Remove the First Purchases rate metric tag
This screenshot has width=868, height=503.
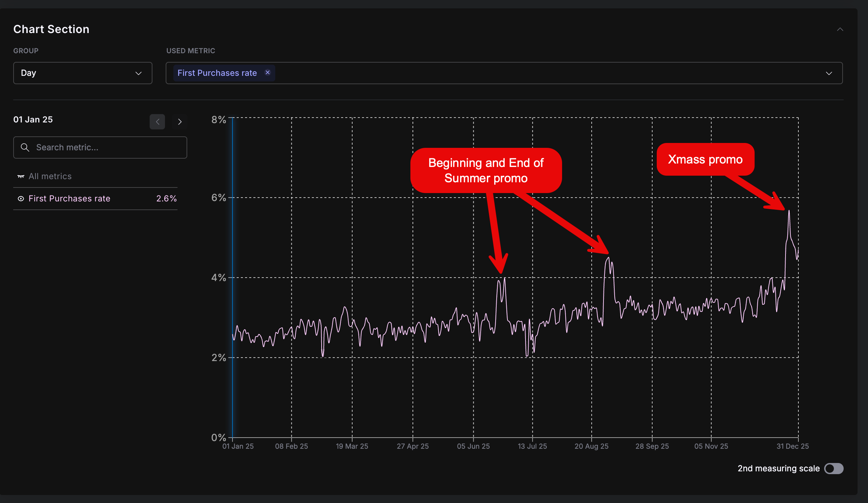(268, 72)
